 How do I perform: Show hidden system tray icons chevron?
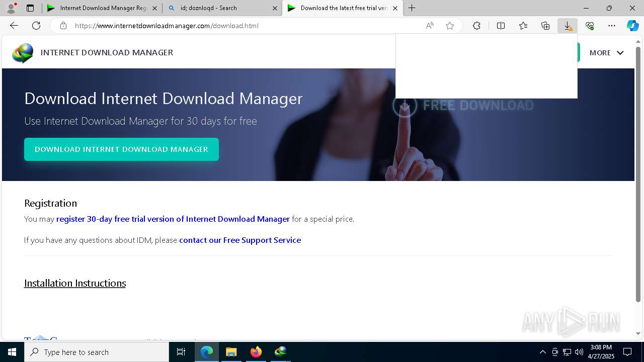click(x=542, y=352)
